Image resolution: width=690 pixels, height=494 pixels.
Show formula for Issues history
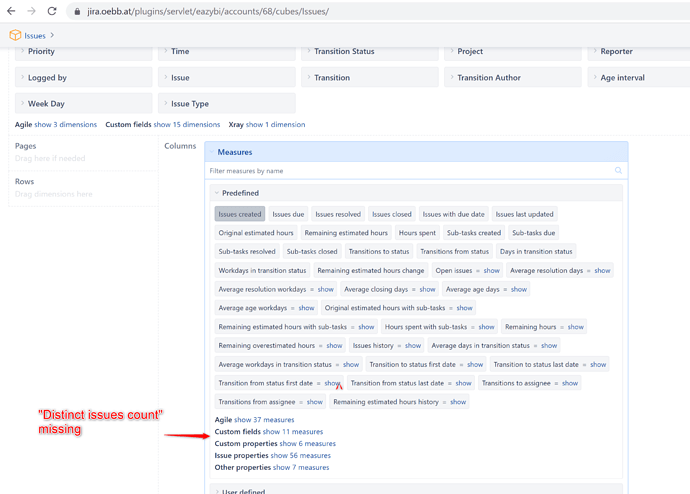(x=413, y=346)
